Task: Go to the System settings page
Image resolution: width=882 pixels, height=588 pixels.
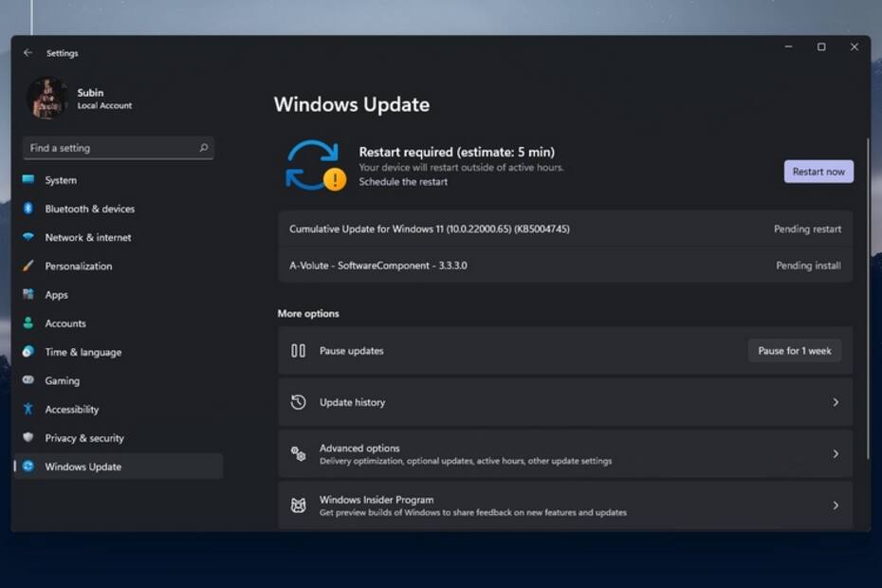Action: click(x=119, y=180)
